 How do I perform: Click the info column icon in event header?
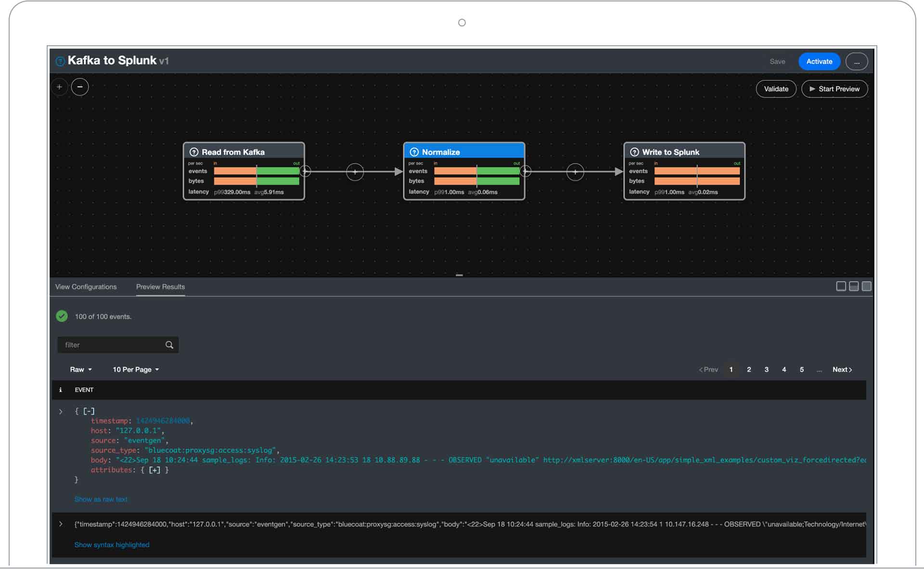tap(60, 390)
